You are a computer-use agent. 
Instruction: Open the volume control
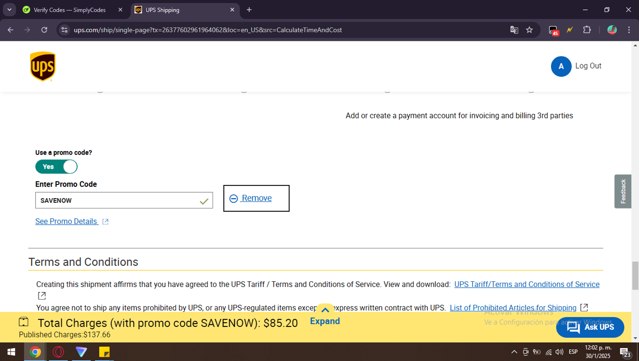[560, 352]
